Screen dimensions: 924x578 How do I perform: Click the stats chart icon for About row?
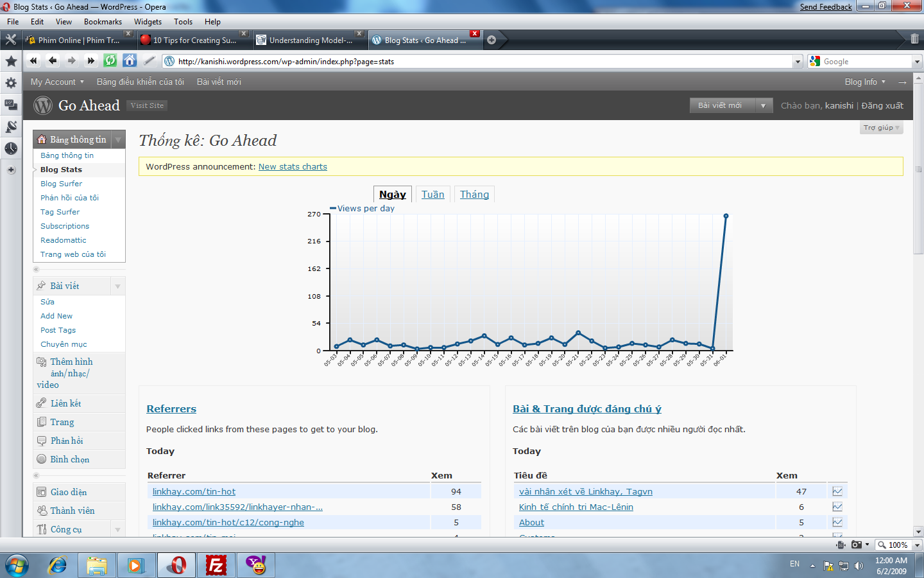point(837,523)
